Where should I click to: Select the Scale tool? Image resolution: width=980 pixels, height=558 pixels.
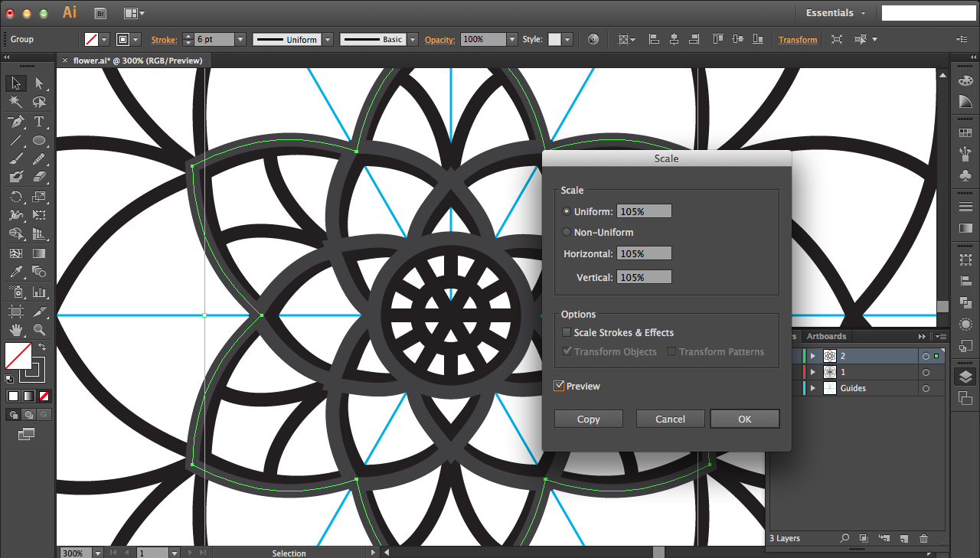[x=39, y=197]
